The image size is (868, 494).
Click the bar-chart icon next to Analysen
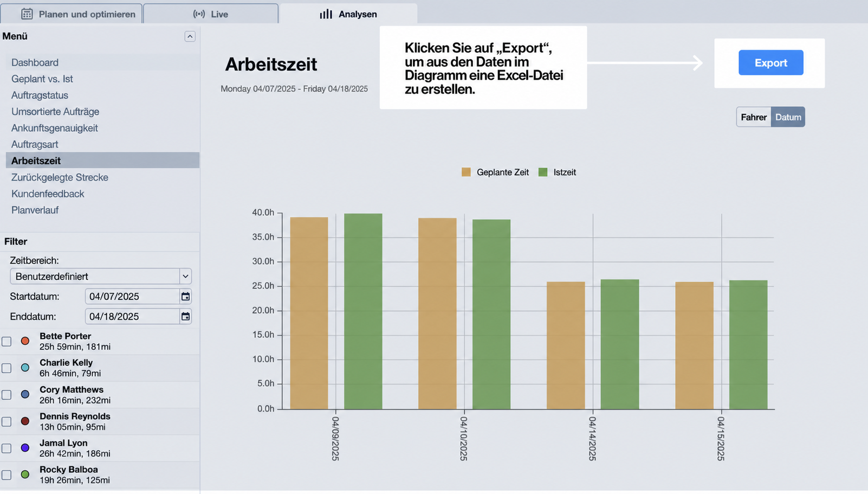click(326, 14)
